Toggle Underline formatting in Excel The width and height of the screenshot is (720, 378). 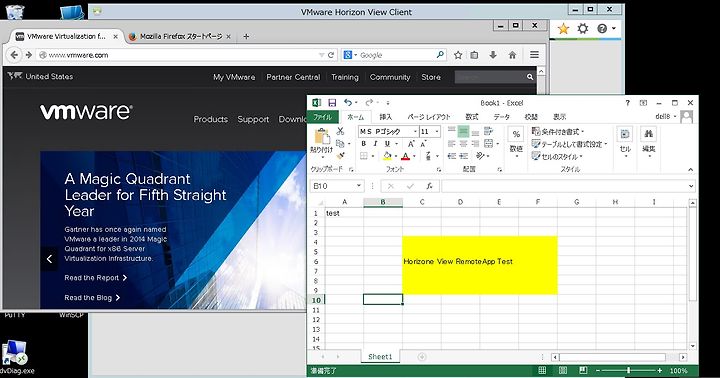coord(387,144)
